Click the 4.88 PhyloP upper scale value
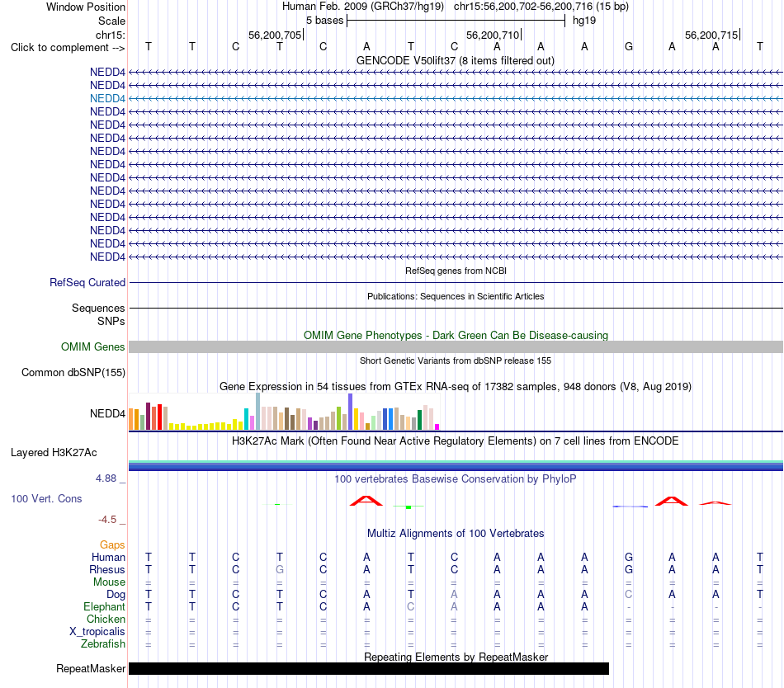Viewport: 784px width, 688px height. point(106,478)
